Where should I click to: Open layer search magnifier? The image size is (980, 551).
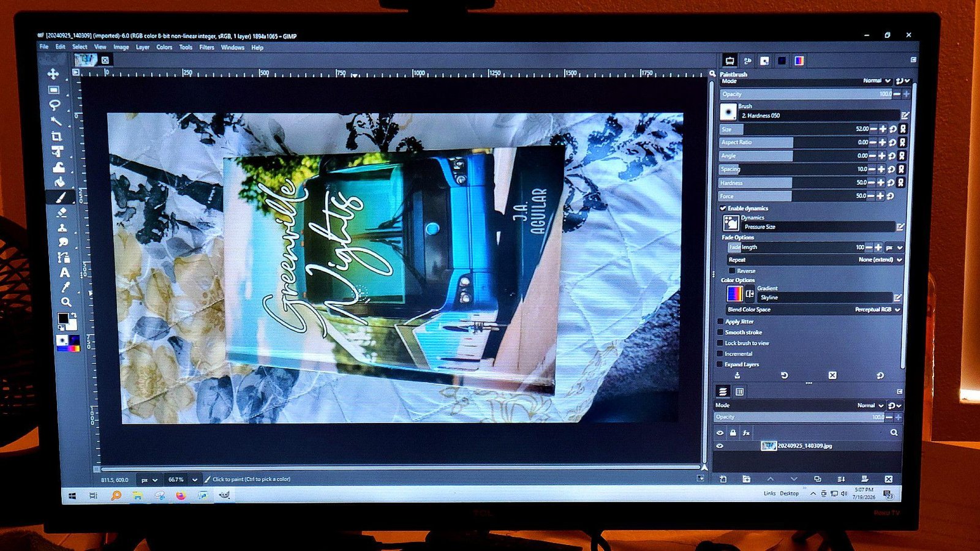tap(894, 432)
